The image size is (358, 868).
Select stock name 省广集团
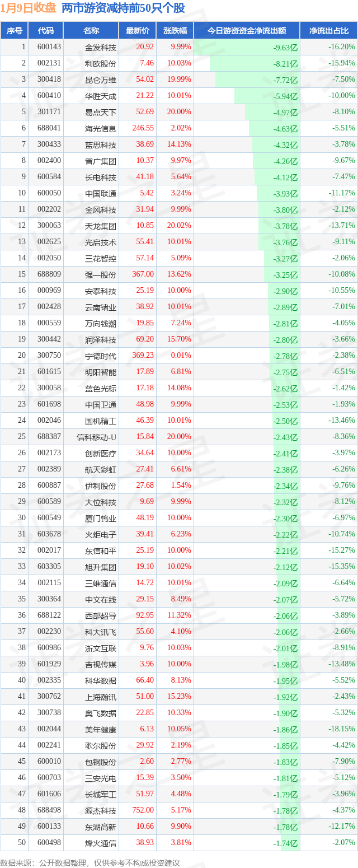[x=101, y=161]
